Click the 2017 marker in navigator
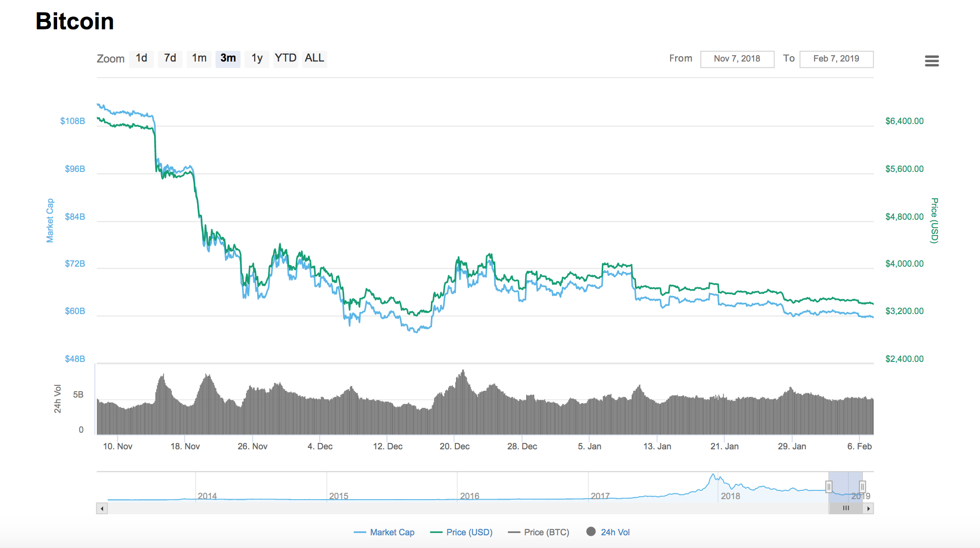The width and height of the screenshot is (980, 548). click(x=600, y=496)
